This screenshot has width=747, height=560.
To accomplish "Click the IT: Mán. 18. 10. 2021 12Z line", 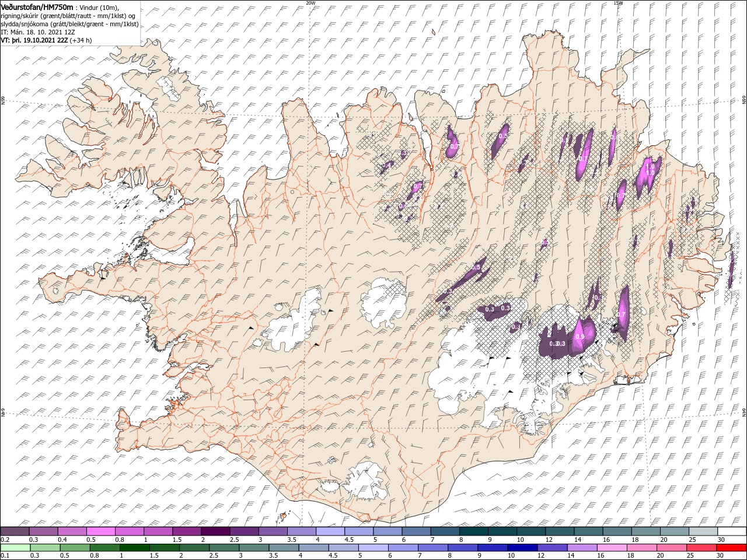I will 38,32.
